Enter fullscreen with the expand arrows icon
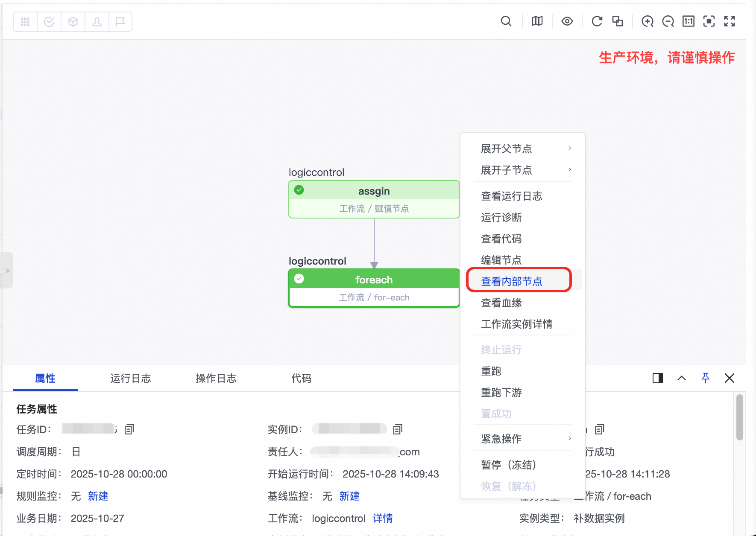756x536 pixels. pos(730,21)
